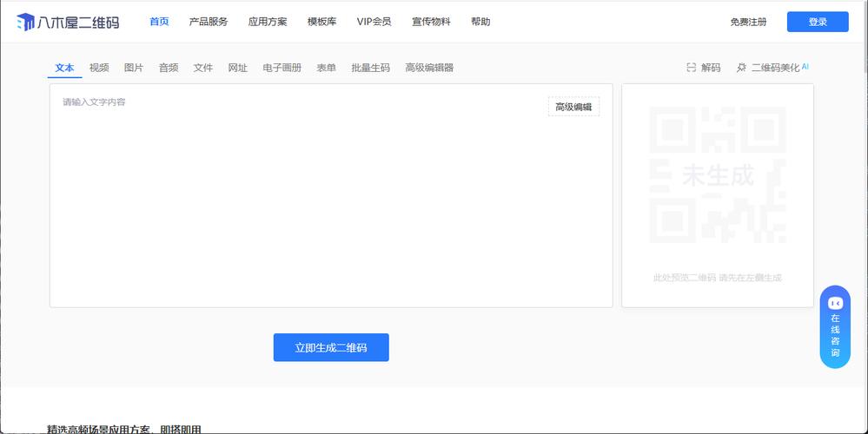The image size is (868, 434).
Task: Select the 文本 tab
Action: click(x=65, y=68)
